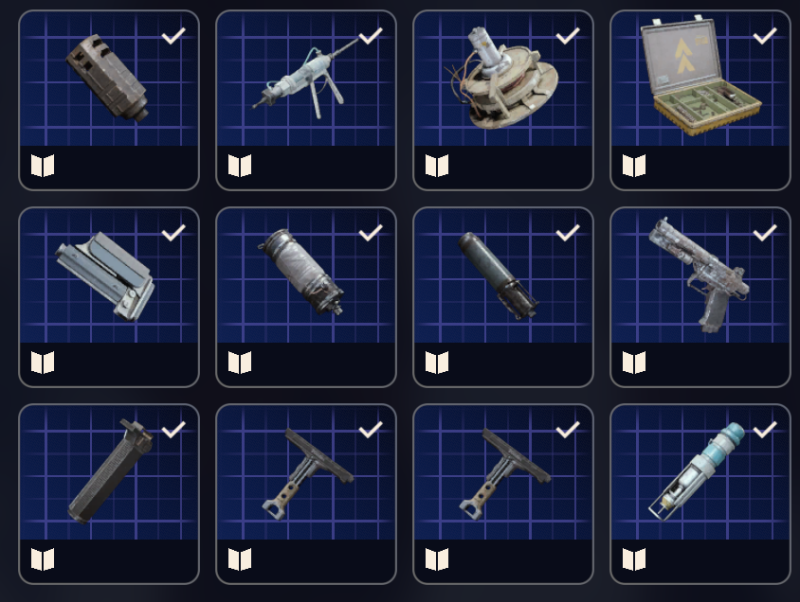This screenshot has height=602, width=800.
Task: Click book icon beneath the slim black suppressor
Action: coord(437,363)
